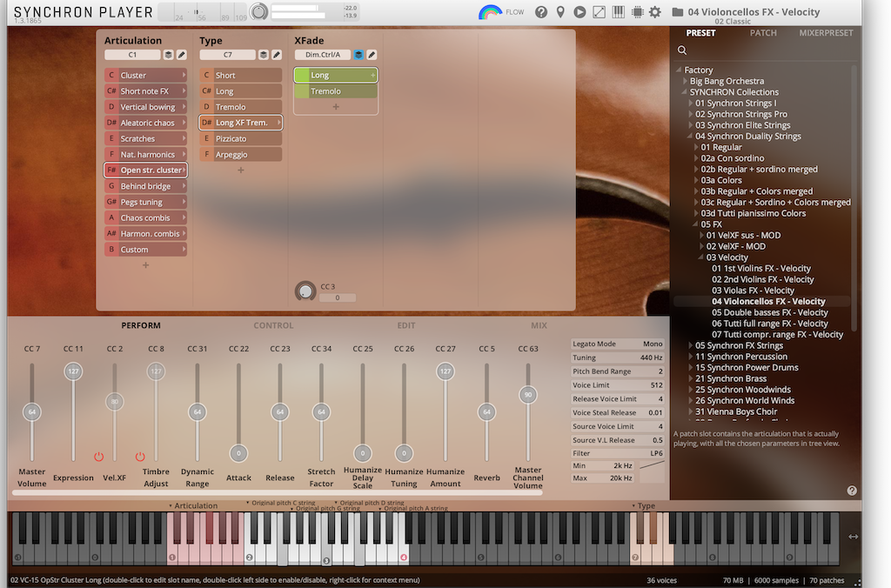Screen dimensions: 891x588
Task: Toggle the Timbre Adjust power button
Action: coord(140,456)
